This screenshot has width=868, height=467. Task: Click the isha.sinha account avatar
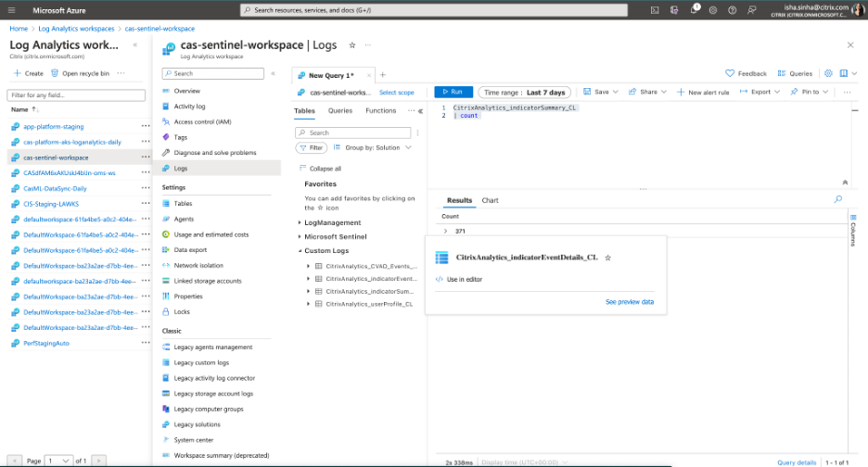point(858,10)
